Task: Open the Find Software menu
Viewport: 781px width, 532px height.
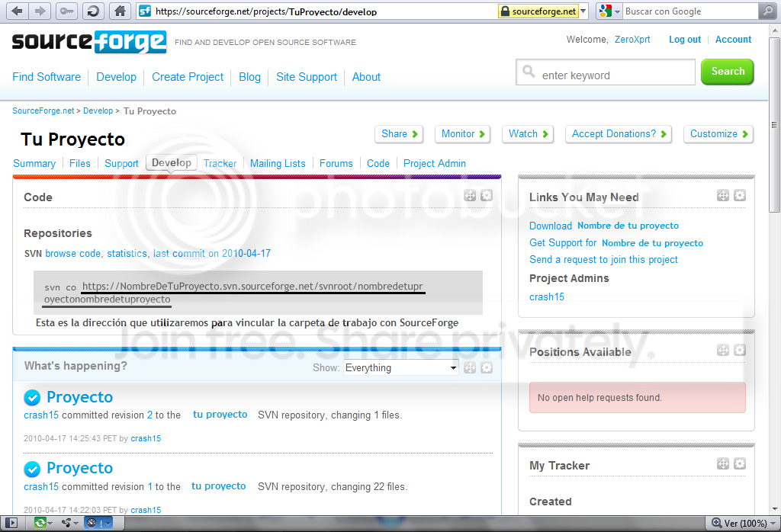Action: coord(47,77)
